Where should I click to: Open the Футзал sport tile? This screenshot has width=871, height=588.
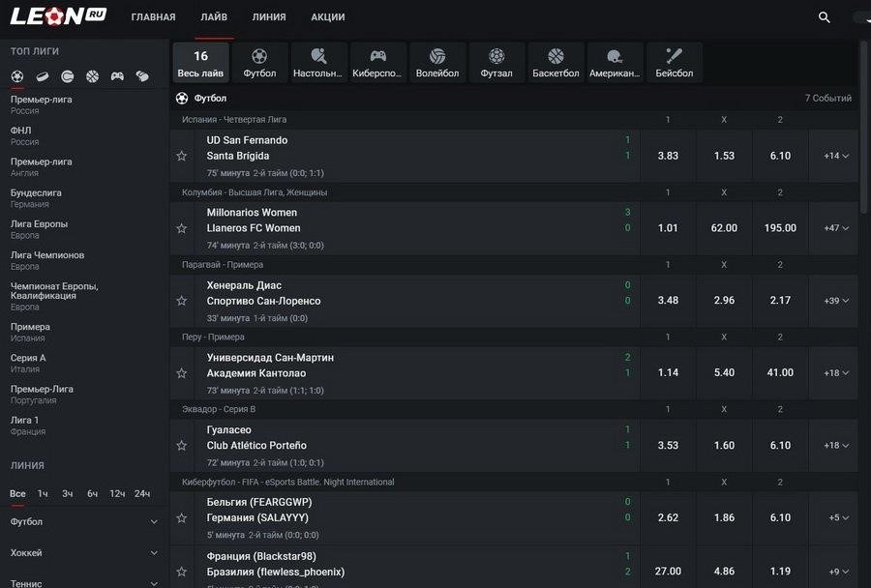click(x=496, y=62)
